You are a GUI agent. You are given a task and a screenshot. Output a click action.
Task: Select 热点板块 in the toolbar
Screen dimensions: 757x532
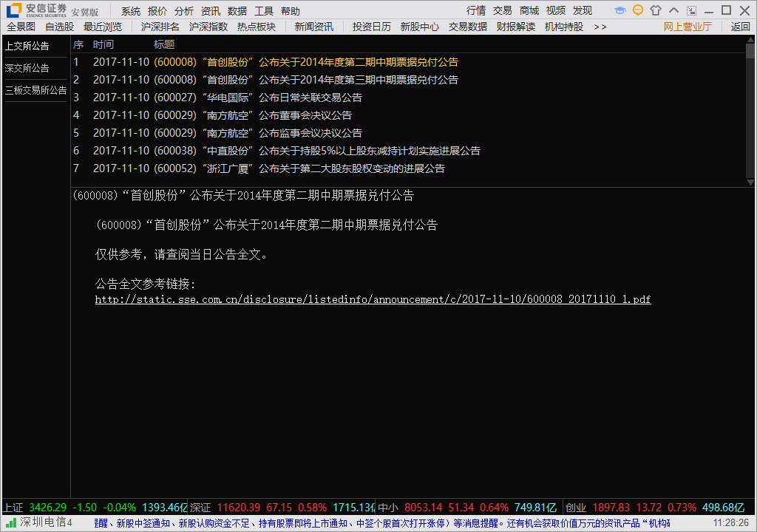click(x=257, y=27)
